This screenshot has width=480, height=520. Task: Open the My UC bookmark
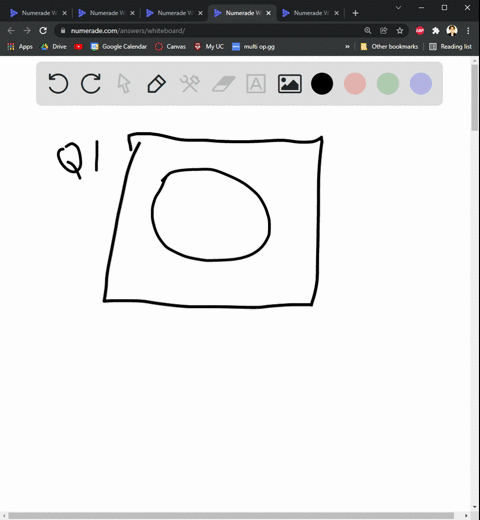click(209, 47)
